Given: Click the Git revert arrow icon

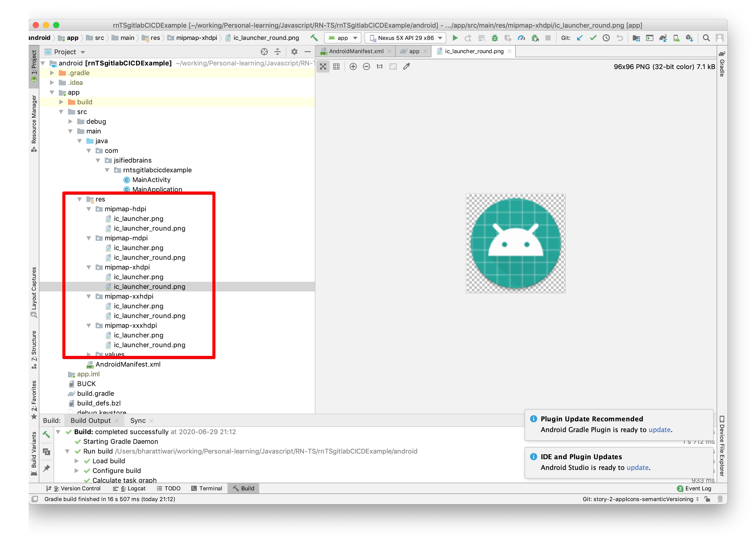Looking at the screenshot, I should click(x=620, y=38).
